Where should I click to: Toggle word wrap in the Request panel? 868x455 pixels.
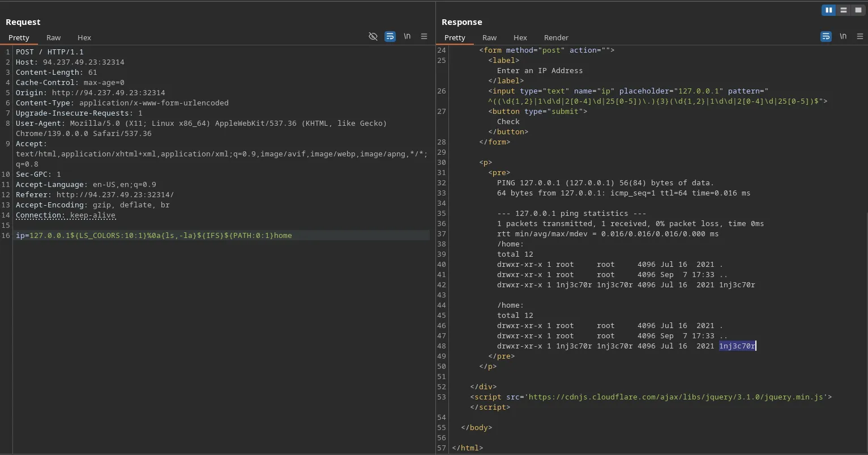tap(390, 36)
